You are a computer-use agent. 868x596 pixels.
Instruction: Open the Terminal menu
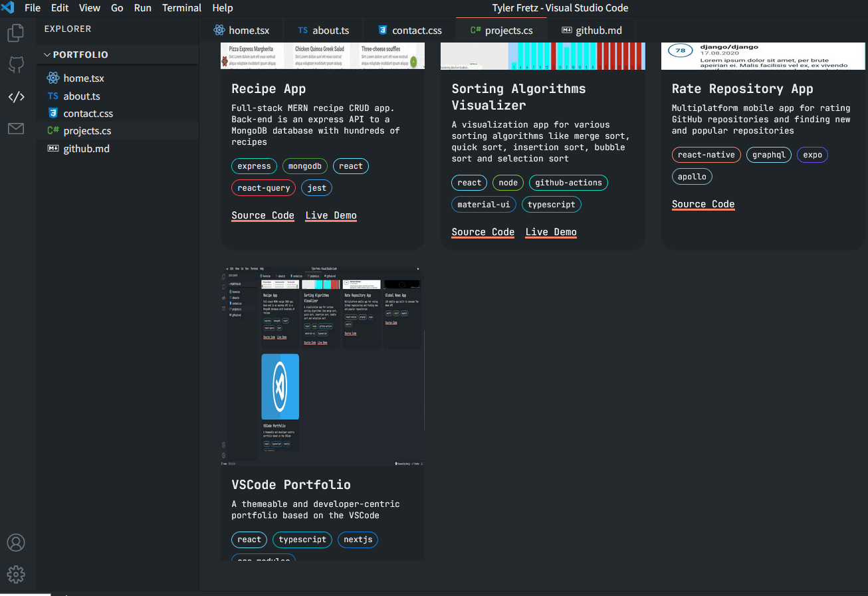[x=181, y=7]
